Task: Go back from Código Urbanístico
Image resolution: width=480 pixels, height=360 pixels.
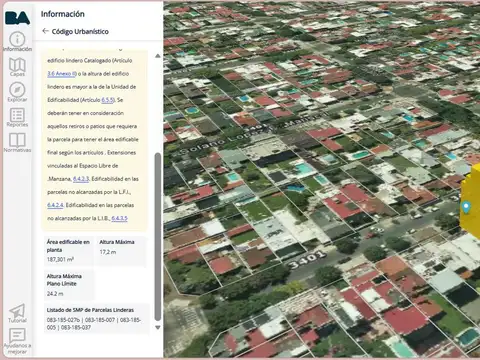Action: pyautogui.click(x=45, y=31)
